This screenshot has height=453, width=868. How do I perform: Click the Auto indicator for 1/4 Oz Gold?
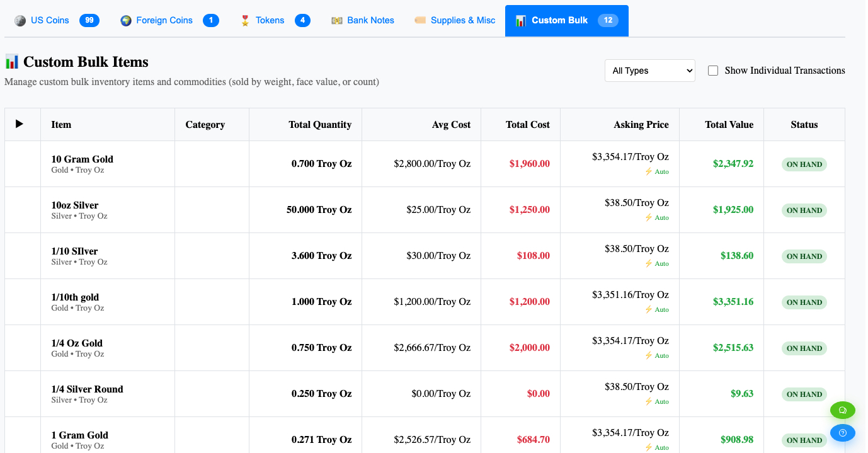[656, 355]
